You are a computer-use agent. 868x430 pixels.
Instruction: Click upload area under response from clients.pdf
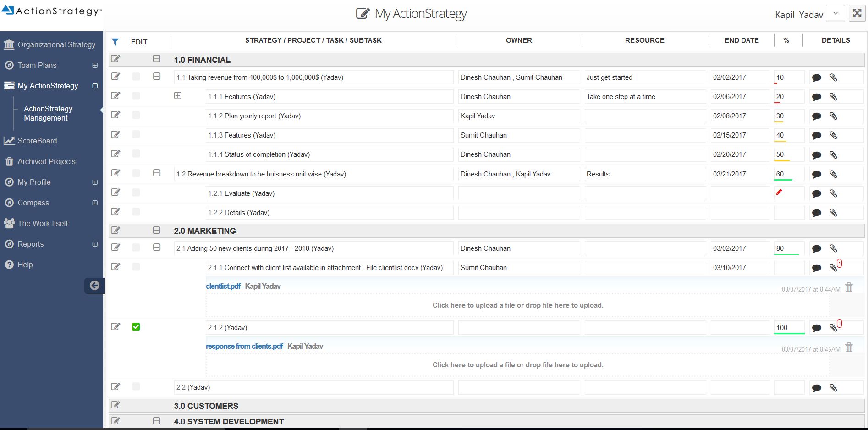click(517, 365)
